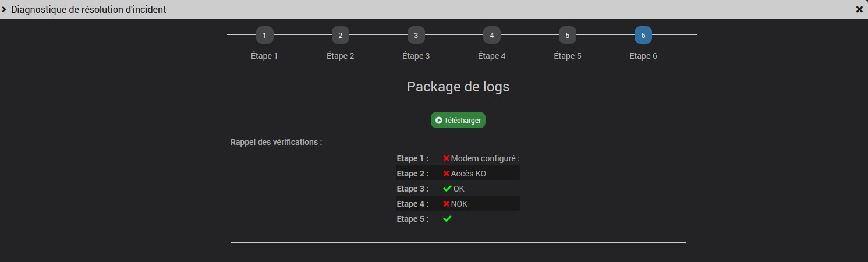The height and width of the screenshot is (262, 868).
Task: Click the step 1 circle in the stepper
Action: point(265,35)
